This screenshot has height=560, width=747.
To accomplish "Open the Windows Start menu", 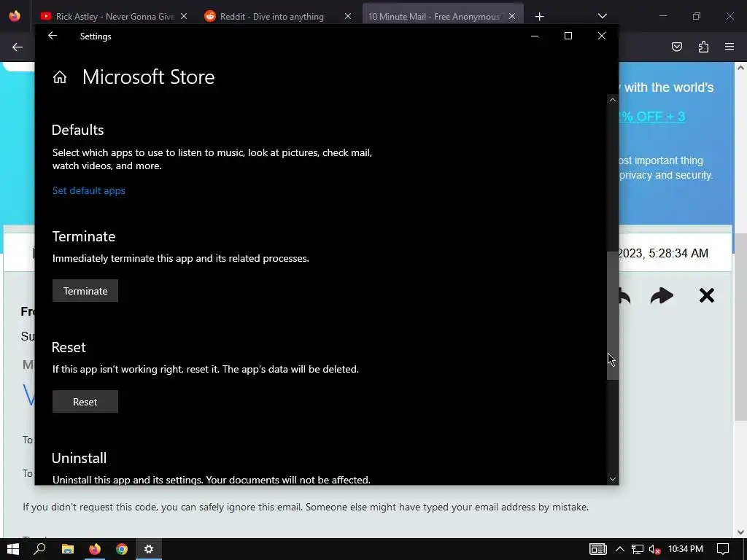I will [13, 549].
